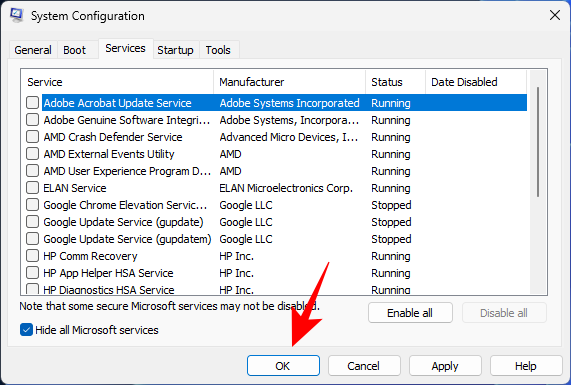Switch to the General tab
Screen dimensions: 571x385
33,50
